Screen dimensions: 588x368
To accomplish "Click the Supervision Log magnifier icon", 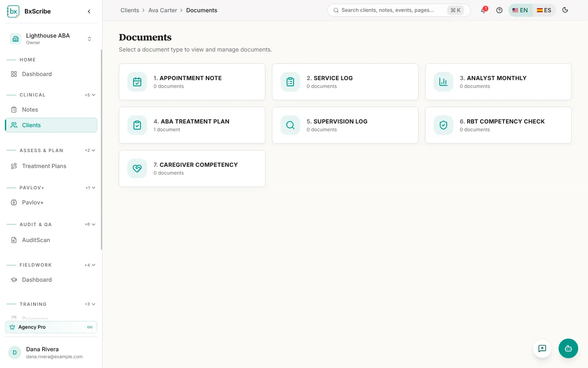I will [x=290, y=125].
